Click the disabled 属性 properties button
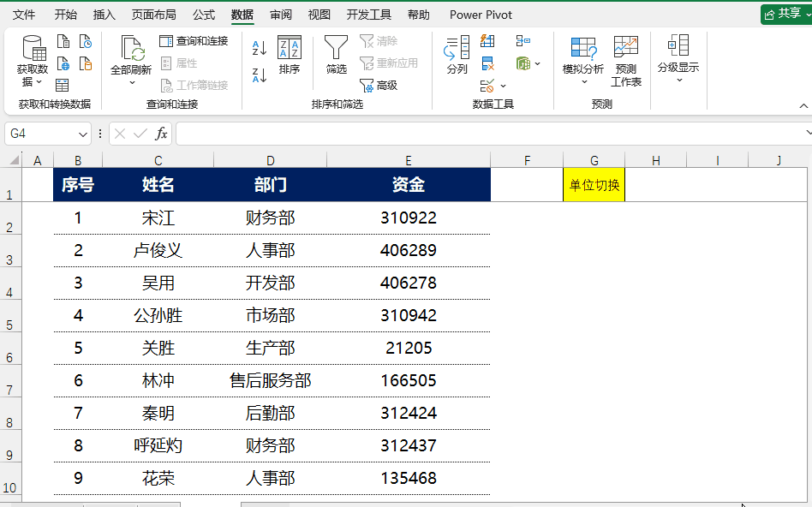 pos(179,63)
